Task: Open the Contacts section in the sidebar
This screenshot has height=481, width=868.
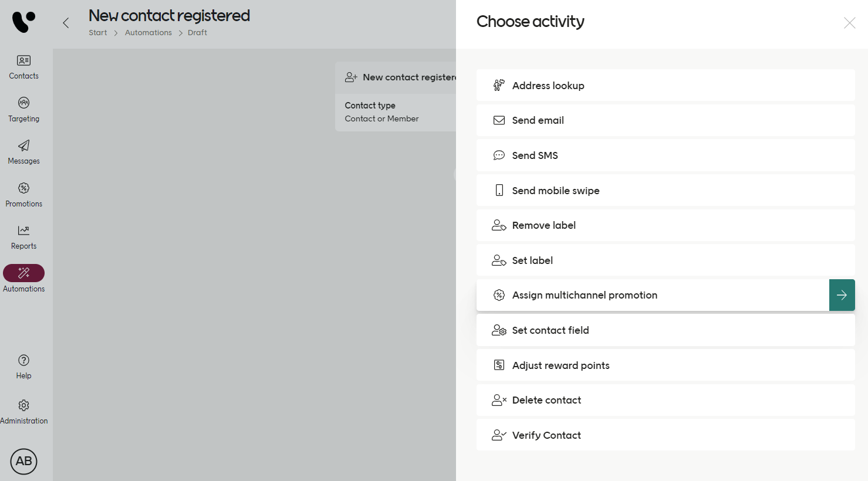Action: click(23, 66)
